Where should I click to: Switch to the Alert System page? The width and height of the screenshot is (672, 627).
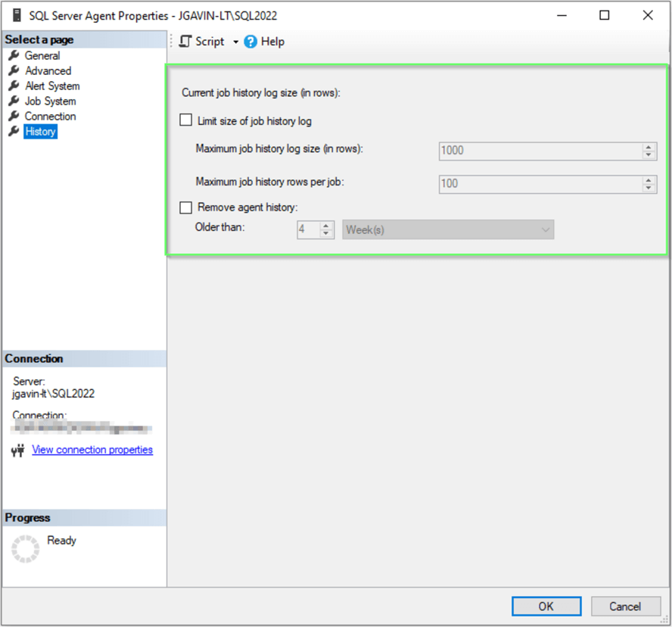(x=52, y=86)
